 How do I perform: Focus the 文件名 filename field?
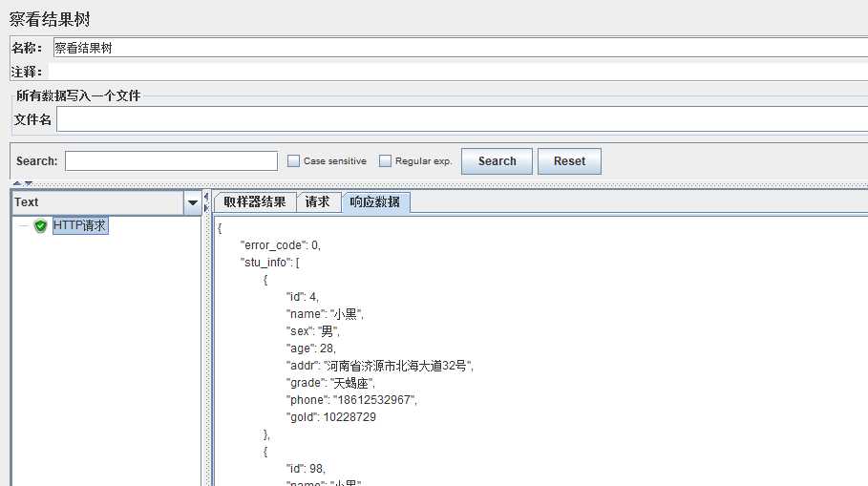(x=462, y=119)
